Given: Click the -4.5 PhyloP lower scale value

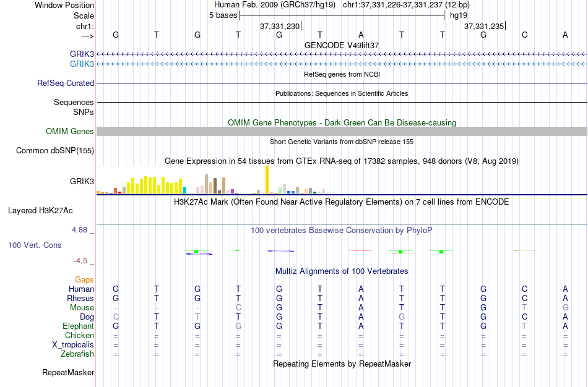Looking at the screenshot, I should 80,260.
